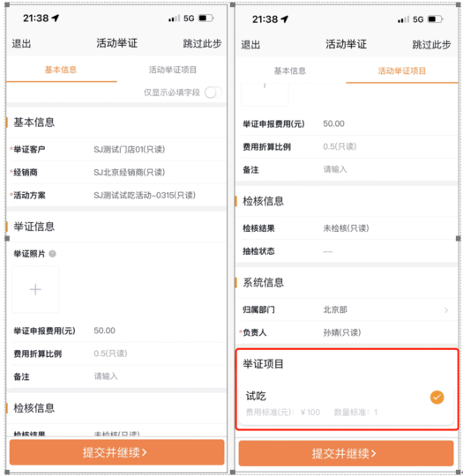Tap 退出 on the left screen

point(21,44)
